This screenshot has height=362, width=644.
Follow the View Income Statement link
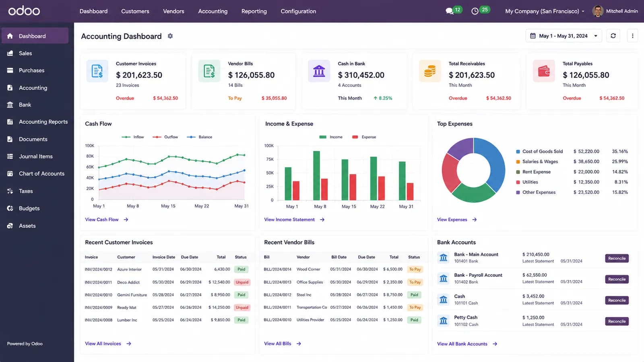294,220
